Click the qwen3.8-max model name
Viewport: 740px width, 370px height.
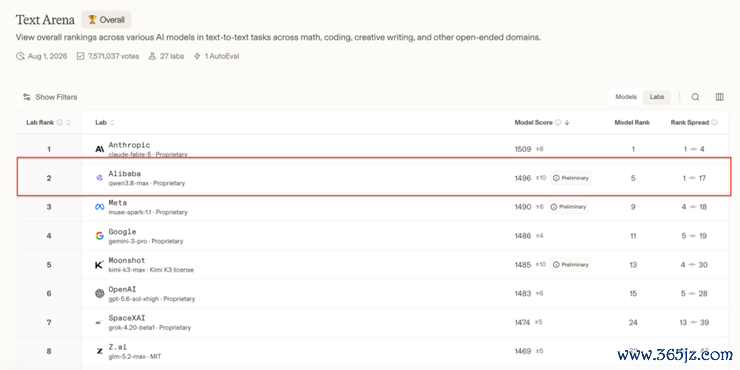(129, 183)
